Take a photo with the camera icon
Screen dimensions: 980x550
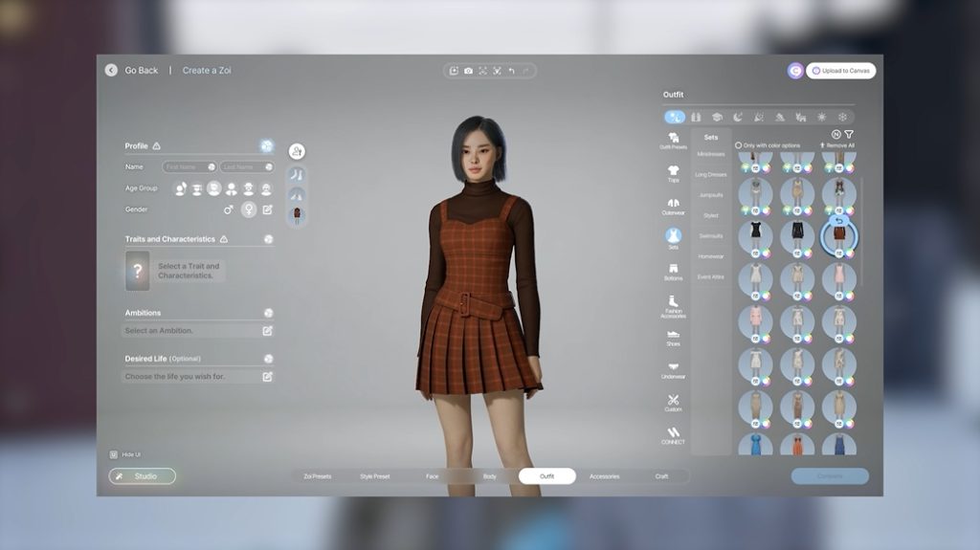468,71
